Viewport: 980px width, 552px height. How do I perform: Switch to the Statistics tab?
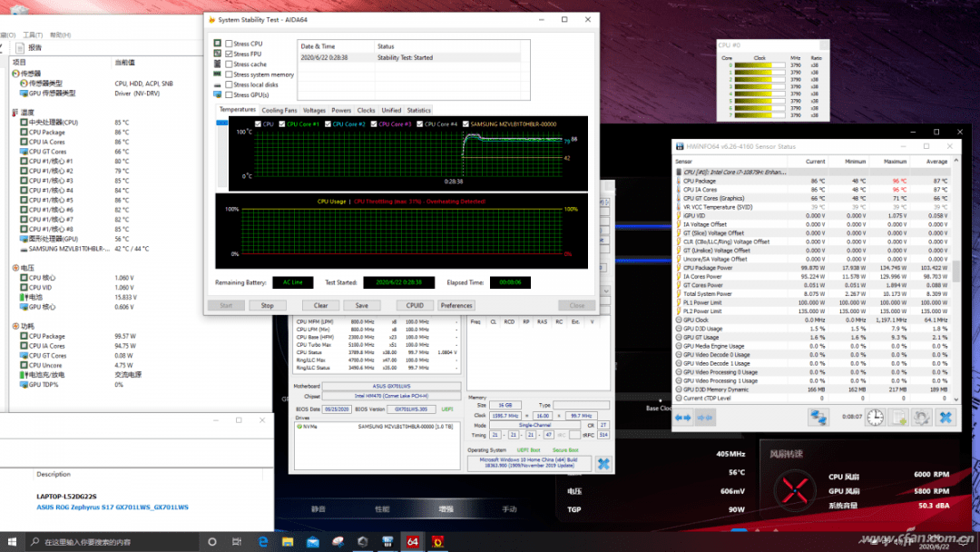point(418,111)
